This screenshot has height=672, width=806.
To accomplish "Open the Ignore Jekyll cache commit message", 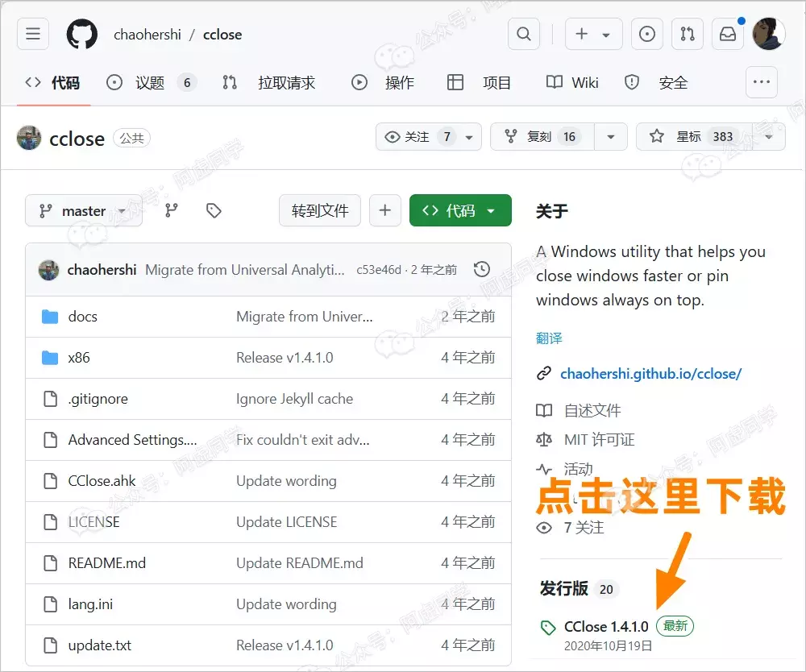I will tap(294, 399).
